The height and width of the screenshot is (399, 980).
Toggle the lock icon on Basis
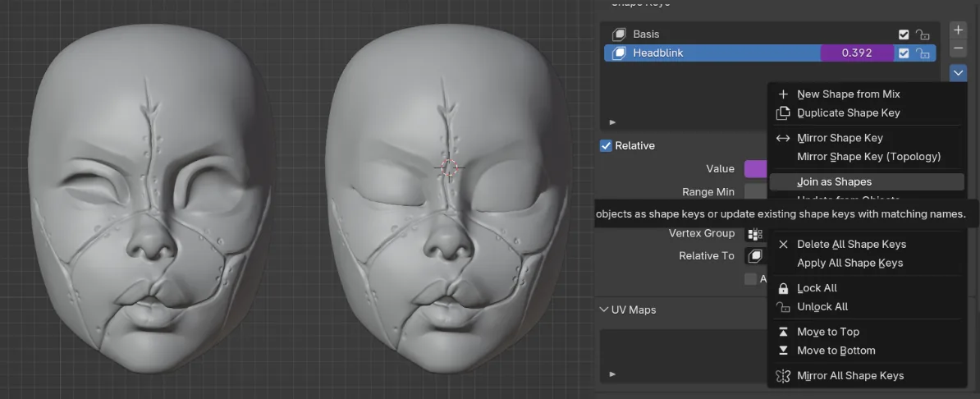point(923,34)
